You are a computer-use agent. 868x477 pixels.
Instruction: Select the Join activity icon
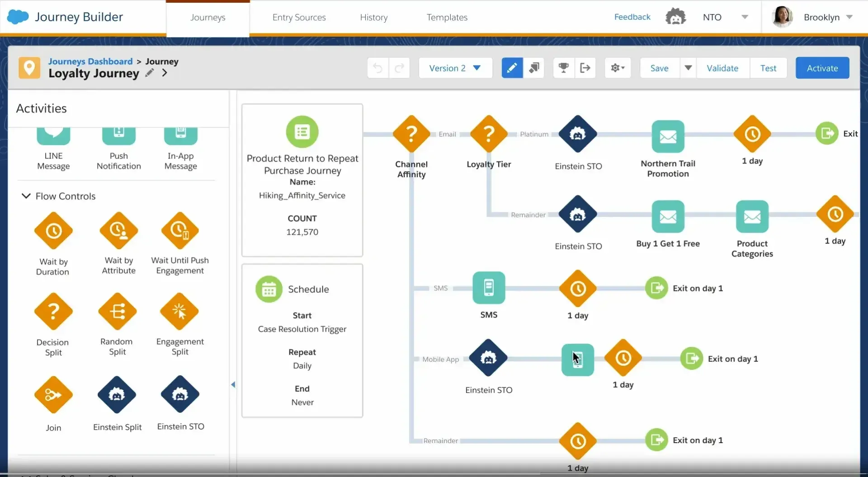pyautogui.click(x=53, y=395)
